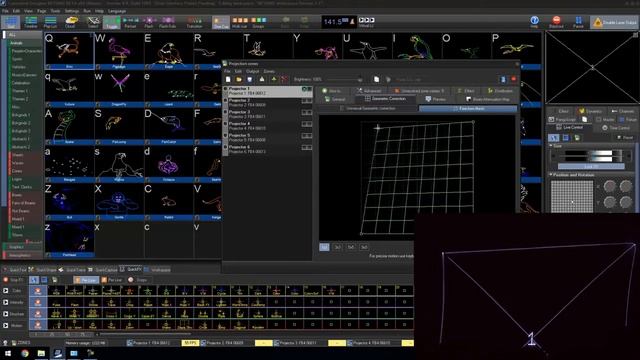Toggle Projector 2 enable indicator
Viewport: 640px width, 360px height.
pyautogui.click(x=225, y=100)
